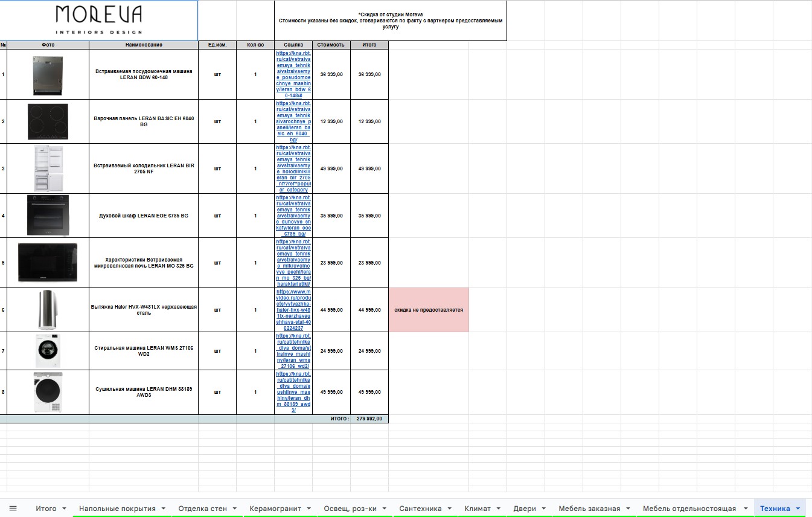Expand the Сантехника tab dropdown arrow
812x517 pixels.
[x=449, y=509]
